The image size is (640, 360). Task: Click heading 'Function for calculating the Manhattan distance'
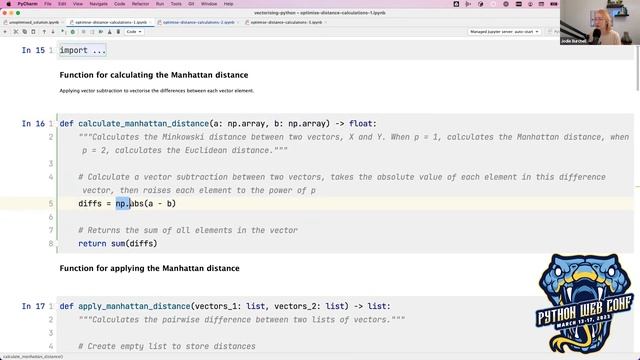pos(154,75)
